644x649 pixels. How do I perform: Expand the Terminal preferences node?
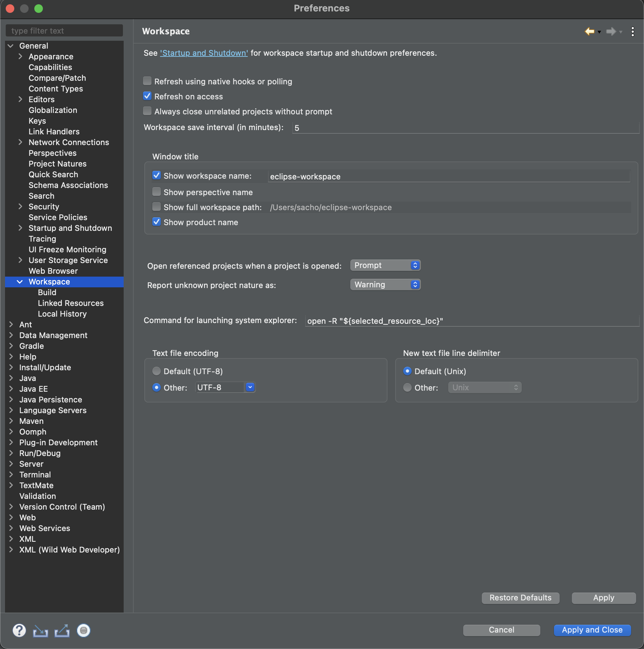pyautogui.click(x=11, y=475)
